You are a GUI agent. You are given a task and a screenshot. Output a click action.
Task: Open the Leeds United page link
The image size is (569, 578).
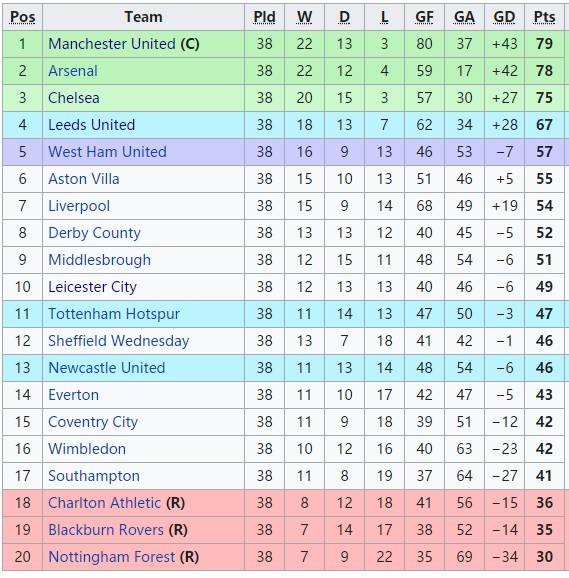click(x=92, y=125)
